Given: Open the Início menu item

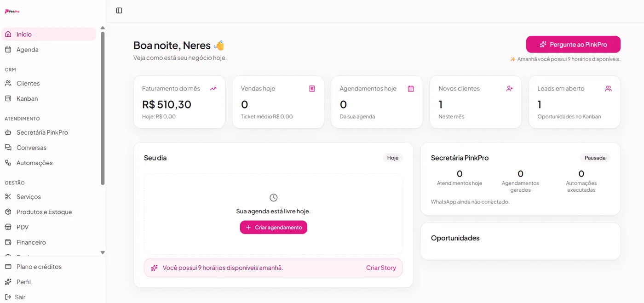Looking at the screenshot, I should point(49,34).
